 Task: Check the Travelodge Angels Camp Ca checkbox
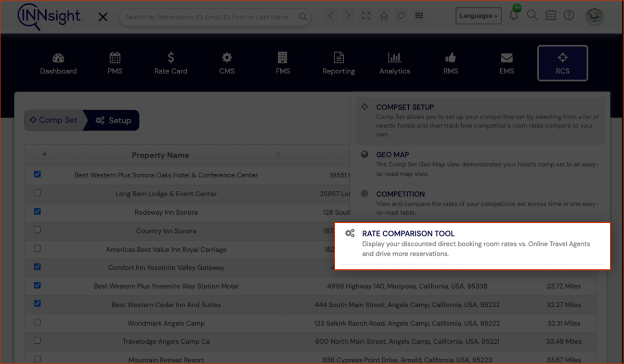pos(37,341)
